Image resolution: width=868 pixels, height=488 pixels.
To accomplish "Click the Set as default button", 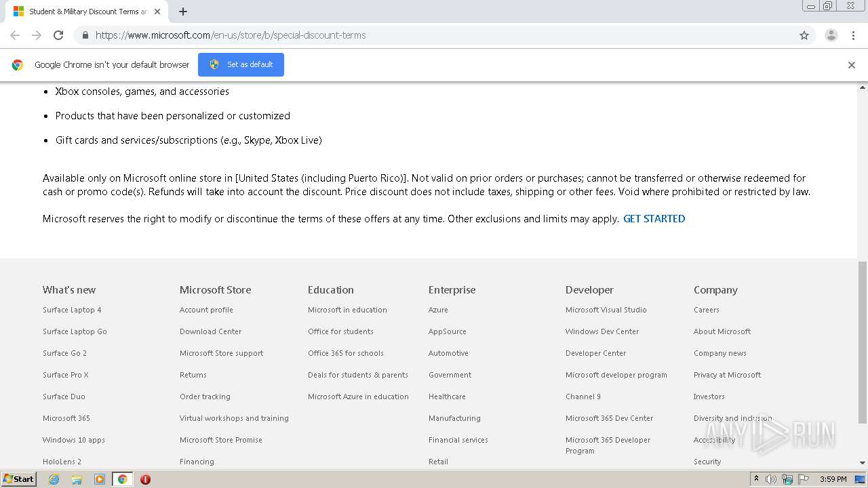I will [x=241, y=64].
